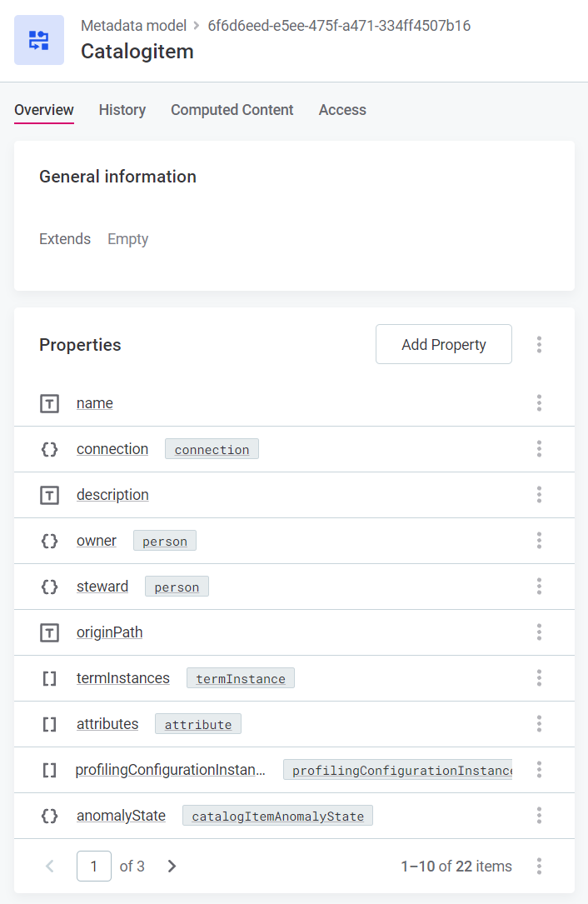Go to previous page of properties
Screen dimensions: 588x904
50,866
